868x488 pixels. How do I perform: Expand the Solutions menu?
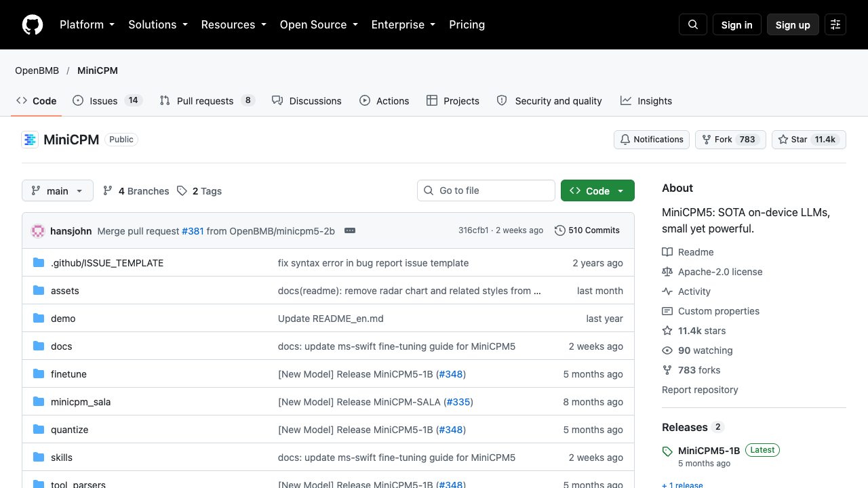pos(157,24)
